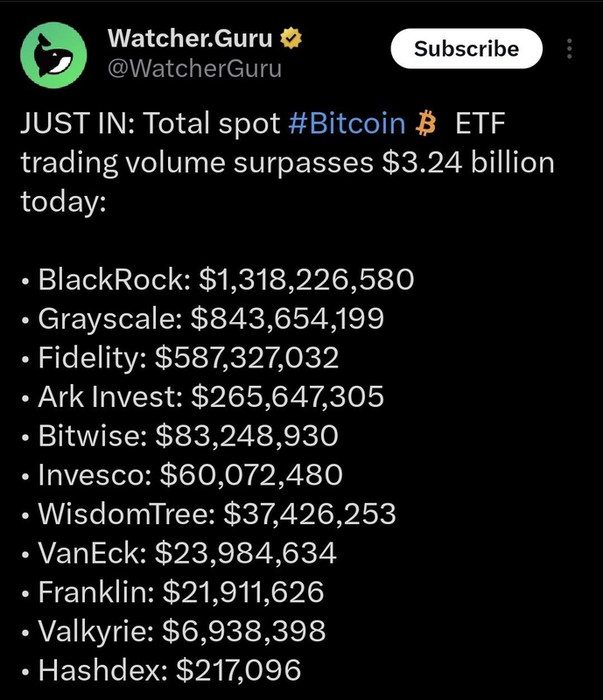Open the three-dot more options menu
603x700 pixels.
571,49
